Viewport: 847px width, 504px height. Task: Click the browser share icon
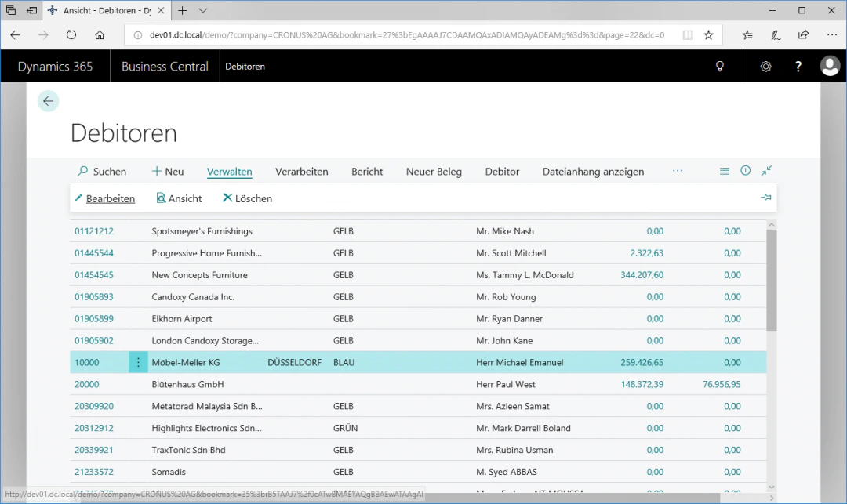[x=803, y=35]
